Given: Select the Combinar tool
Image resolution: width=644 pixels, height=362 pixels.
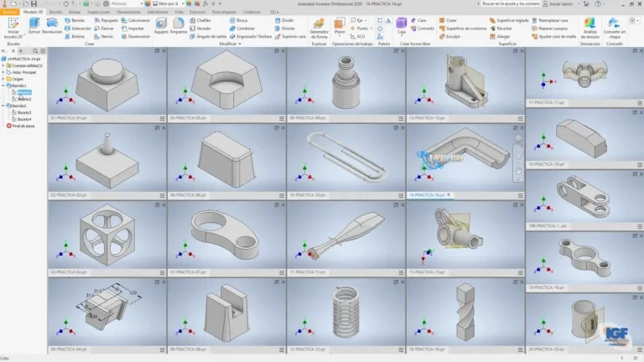Looking at the screenshot, I should tap(242, 28).
